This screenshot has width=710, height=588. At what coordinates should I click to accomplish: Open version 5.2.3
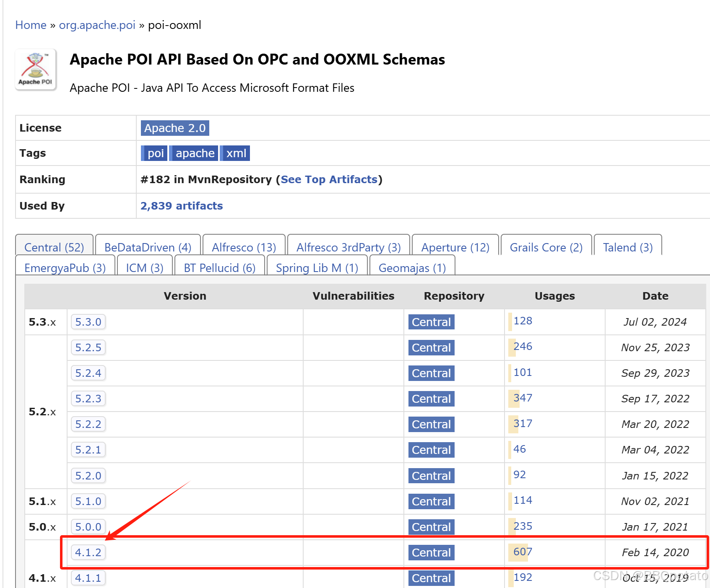(x=88, y=399)
